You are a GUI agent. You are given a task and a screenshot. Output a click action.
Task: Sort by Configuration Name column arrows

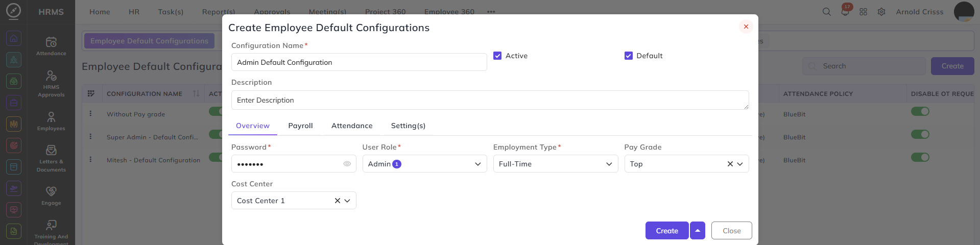196,93
